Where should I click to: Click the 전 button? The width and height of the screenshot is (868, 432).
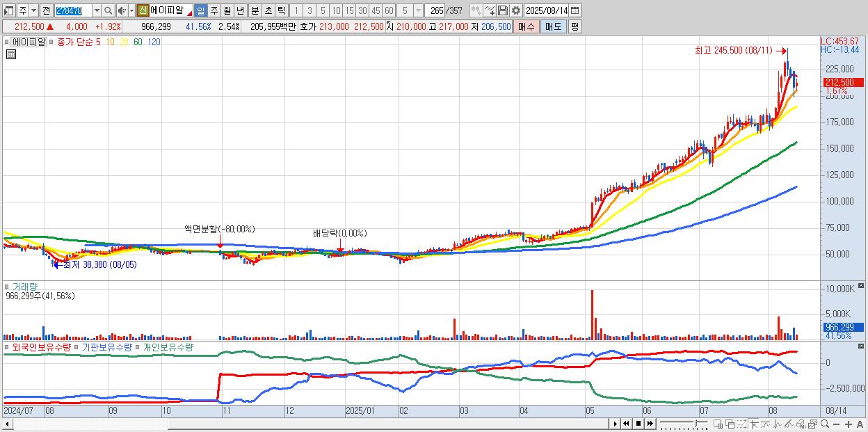(x=46, y=10)
